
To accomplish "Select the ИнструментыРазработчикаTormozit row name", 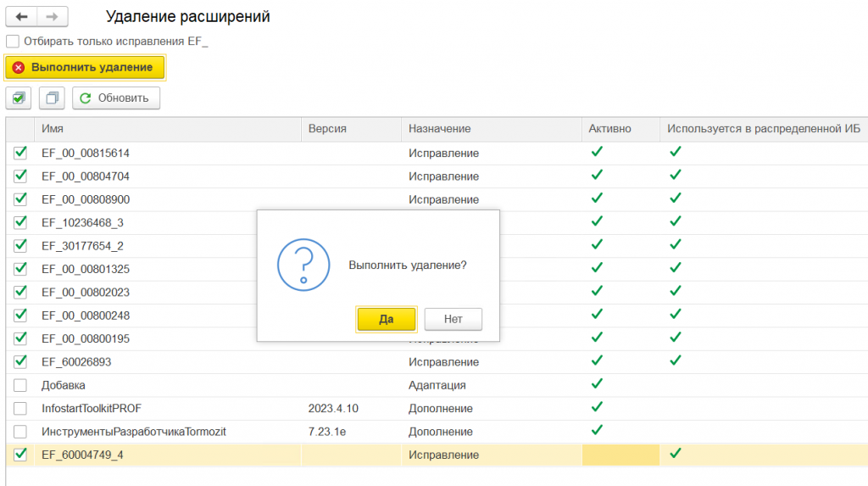I will click(133, 432).
